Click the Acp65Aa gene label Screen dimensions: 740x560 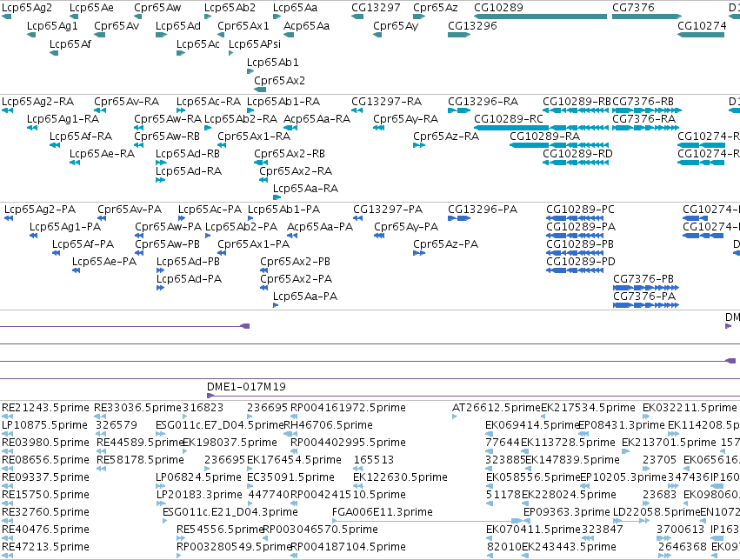pos(306,26)
